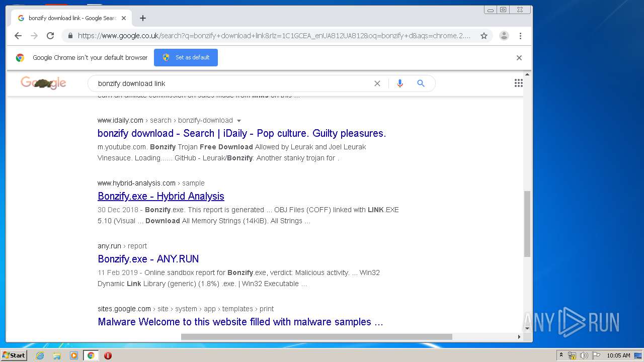The image size is (644, 362).
Task: Open Windows Media Player from taskbar
Action: click(x=74, y=355)
